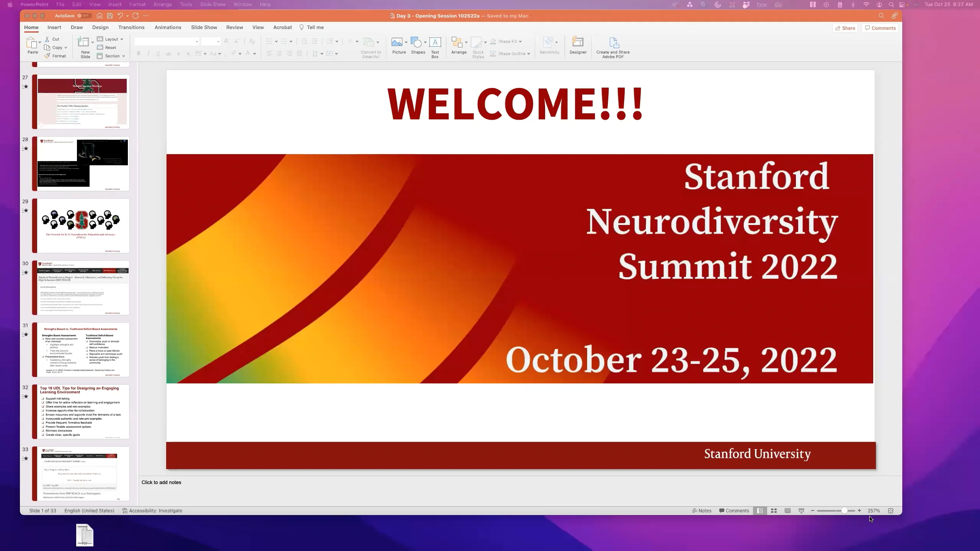
Task: Click the Reset slide button
Action: 107,47
